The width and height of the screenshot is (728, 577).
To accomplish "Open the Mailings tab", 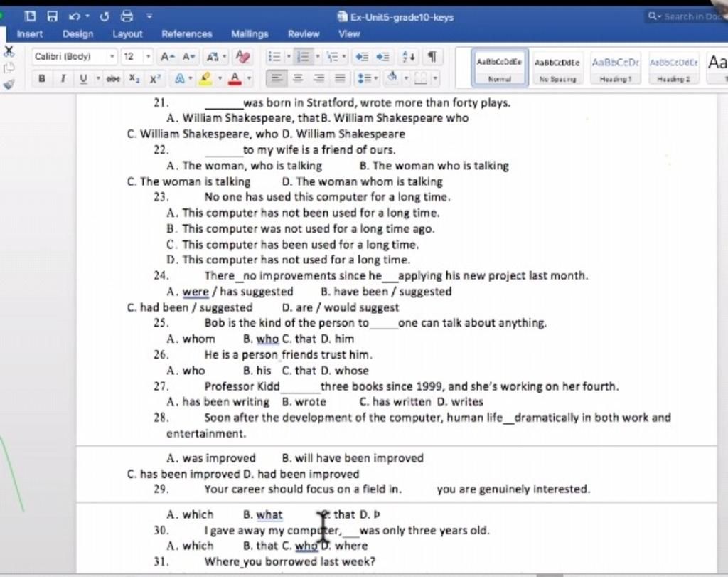I will pyautogui.click(x=250, y=34).
